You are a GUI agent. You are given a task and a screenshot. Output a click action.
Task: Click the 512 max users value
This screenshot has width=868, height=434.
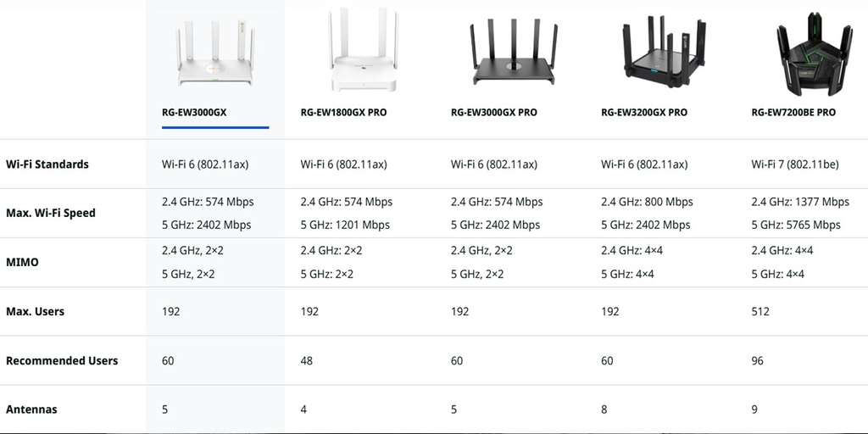(760, 311)
